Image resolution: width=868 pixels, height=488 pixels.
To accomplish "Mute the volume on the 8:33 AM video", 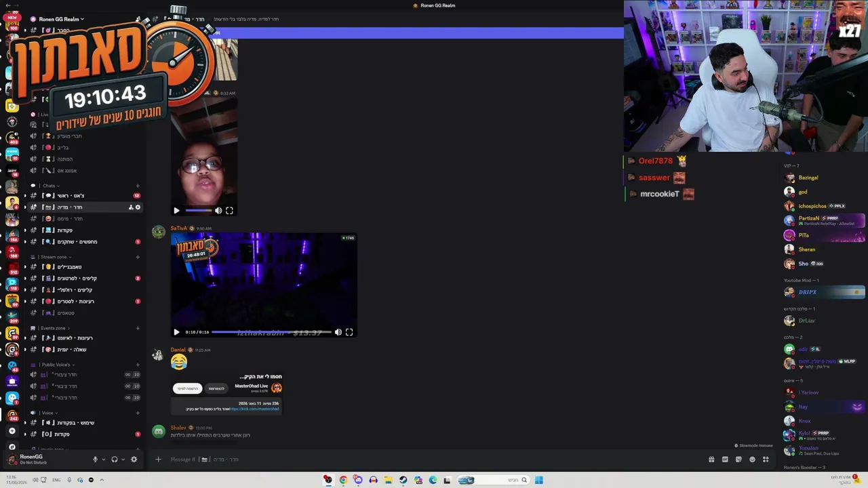I will pyautogui.click(x=218, y=211).
